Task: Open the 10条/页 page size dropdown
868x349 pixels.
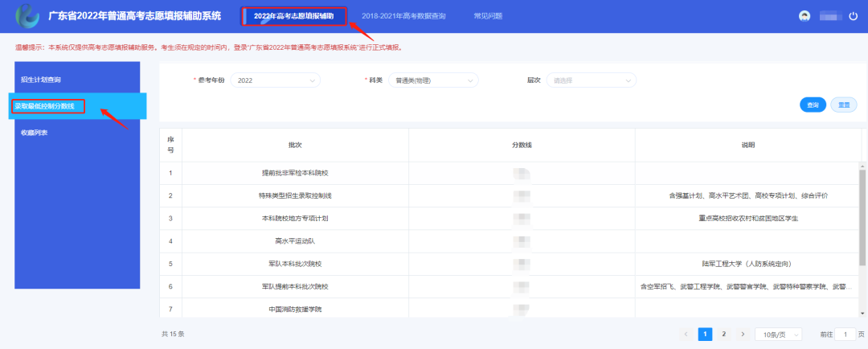Action: pyautogui.click(x=778, y=335)
